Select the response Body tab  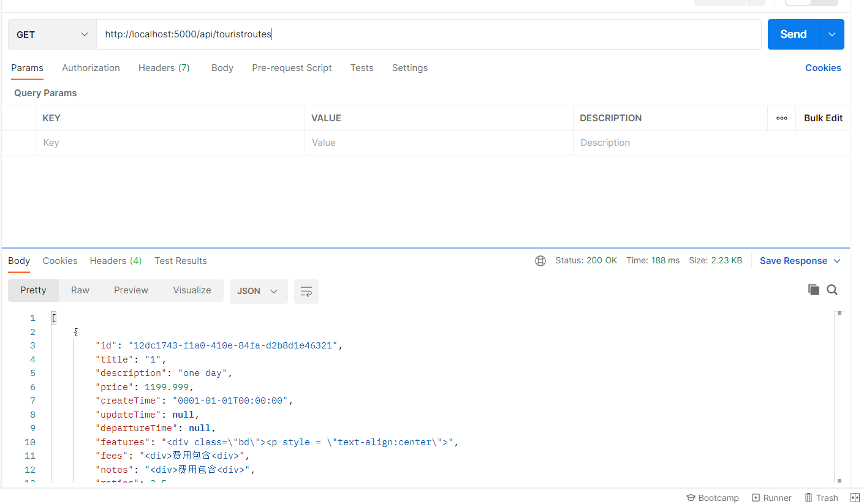[19, 261]
